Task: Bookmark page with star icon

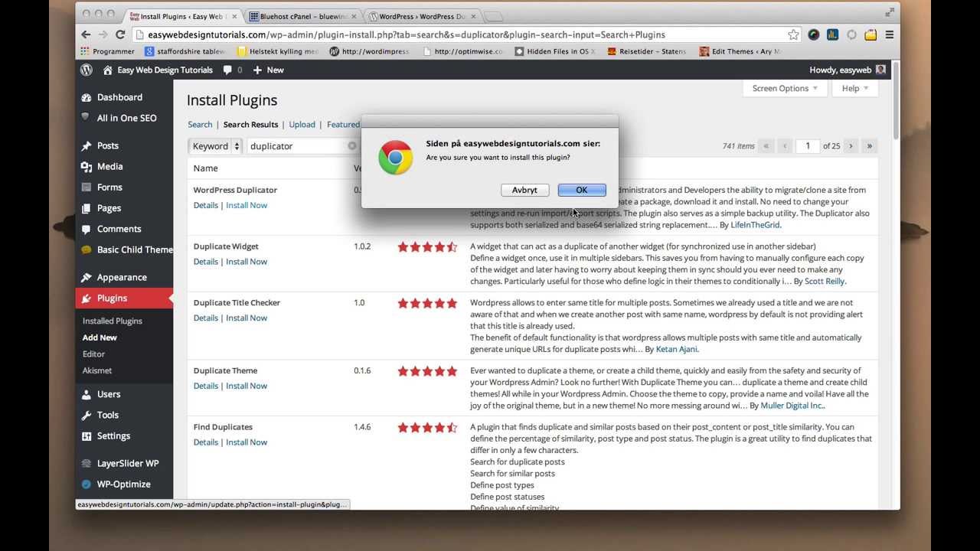Action: [x=793, y=34]
